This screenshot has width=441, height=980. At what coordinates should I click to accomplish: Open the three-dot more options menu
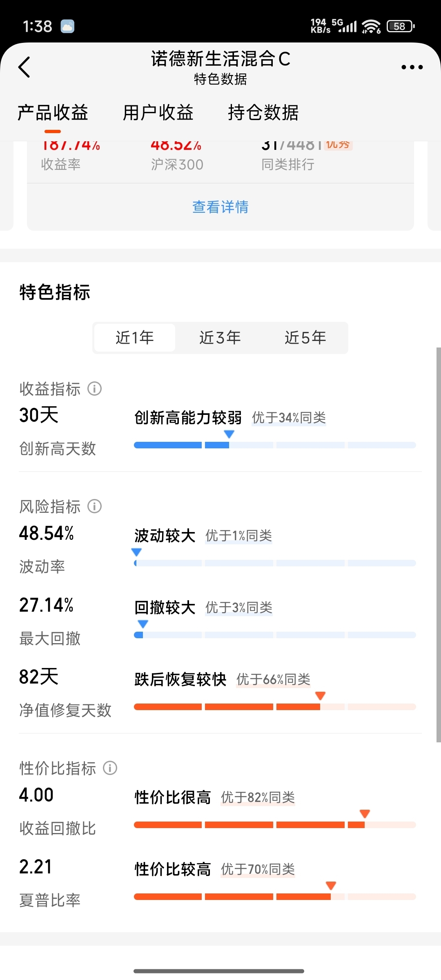(x=412, y=67)
